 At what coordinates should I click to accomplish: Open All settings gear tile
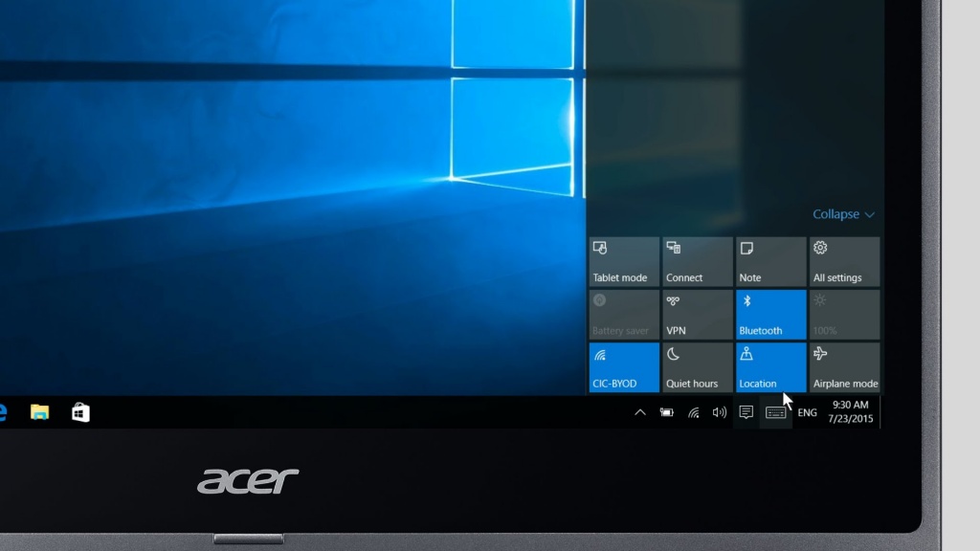pyautogui.click(x=844, y=262)
